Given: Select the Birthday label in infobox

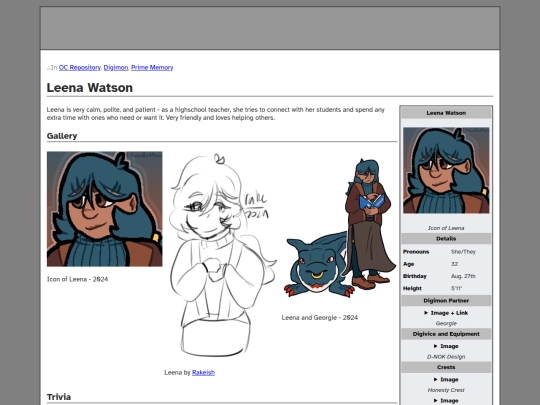Looking at the screenshot, I should coord(415,276).
